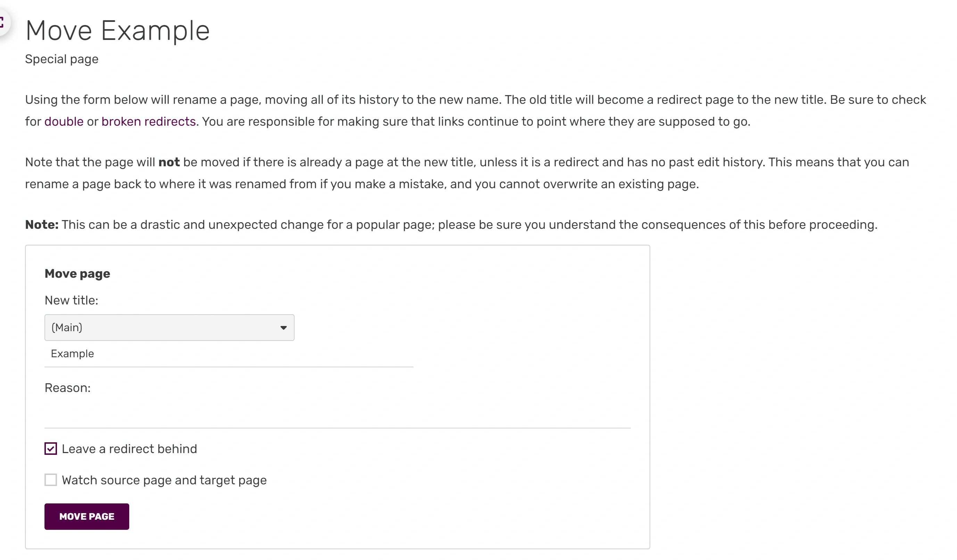Click the 'Move Example' page heading
Viewport: 957px width, 560px height.
pos(117,30)
